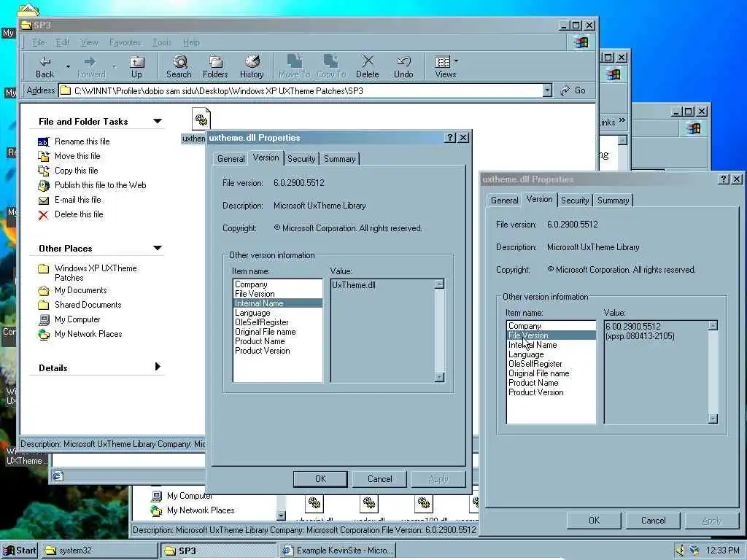Open Search from the SP3 toolbar
747x560 pixels.
179,66
